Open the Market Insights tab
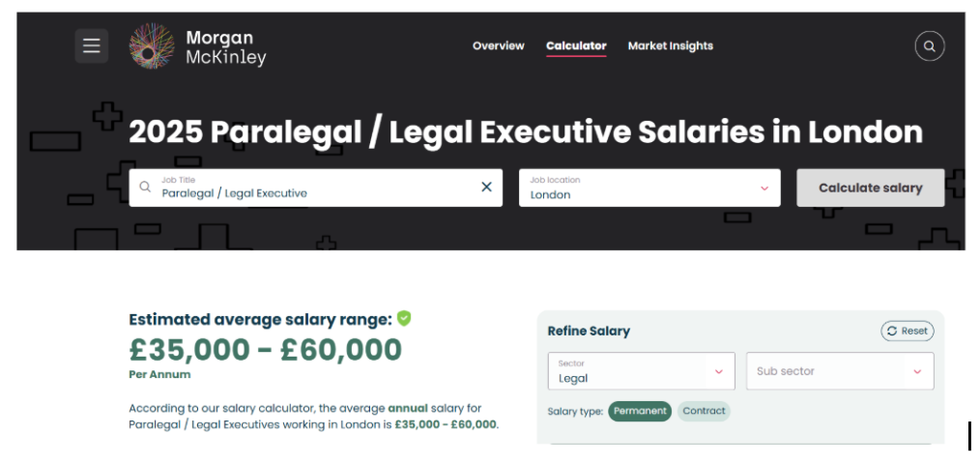The image size is (980, 464). [670, 45]
